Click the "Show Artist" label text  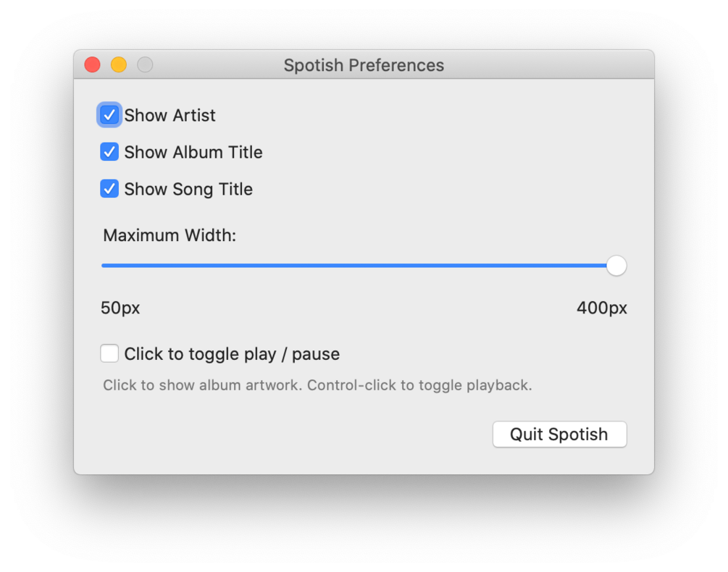[x=170, y=115]
